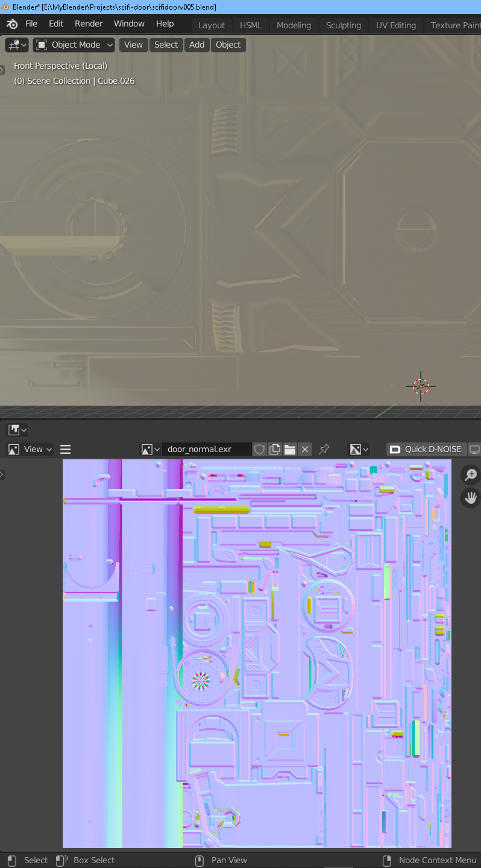
Task: Open the viewport Object menu
Action: tap(228, 45)
